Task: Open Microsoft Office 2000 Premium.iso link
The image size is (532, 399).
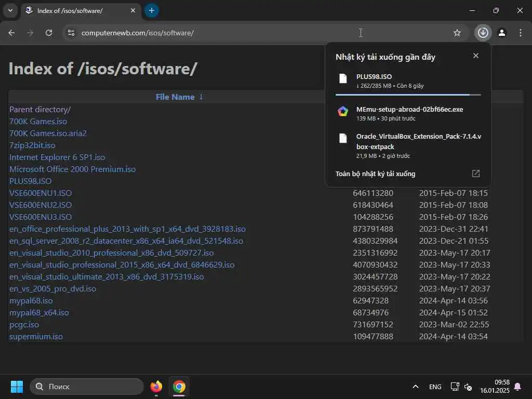Action: [72, 169]
